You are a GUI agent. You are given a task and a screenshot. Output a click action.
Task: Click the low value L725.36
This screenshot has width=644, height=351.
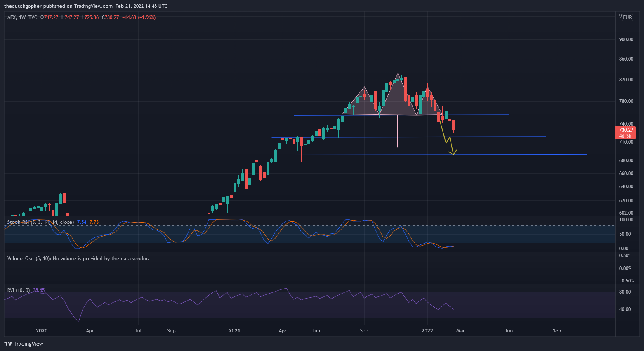(90, 17)
